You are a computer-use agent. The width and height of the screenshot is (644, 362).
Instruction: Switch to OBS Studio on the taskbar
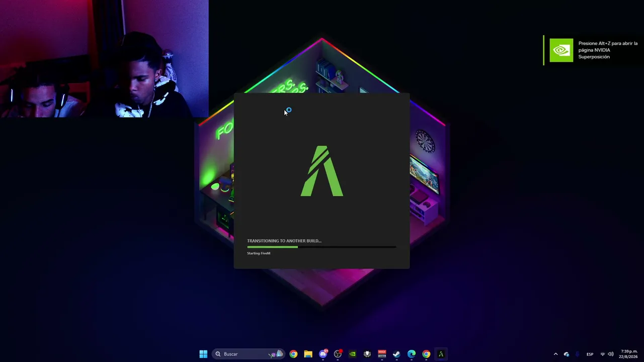pos(338,354)
